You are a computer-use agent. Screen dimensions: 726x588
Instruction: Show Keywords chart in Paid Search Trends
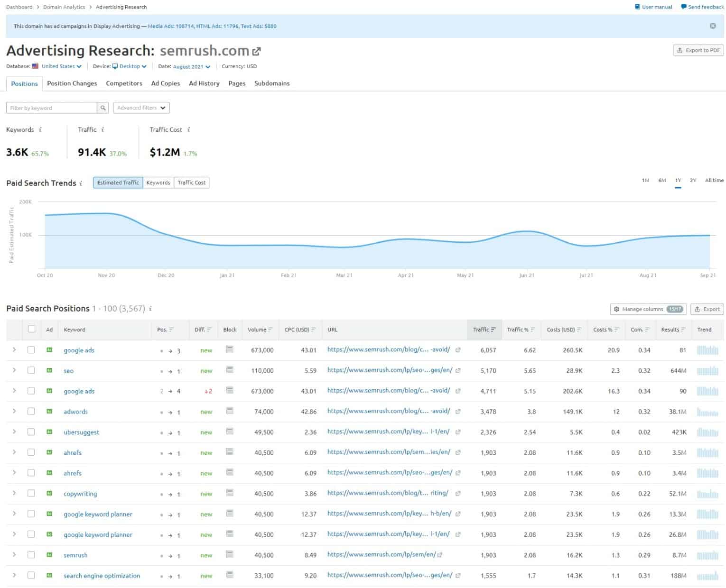[158, 183]
